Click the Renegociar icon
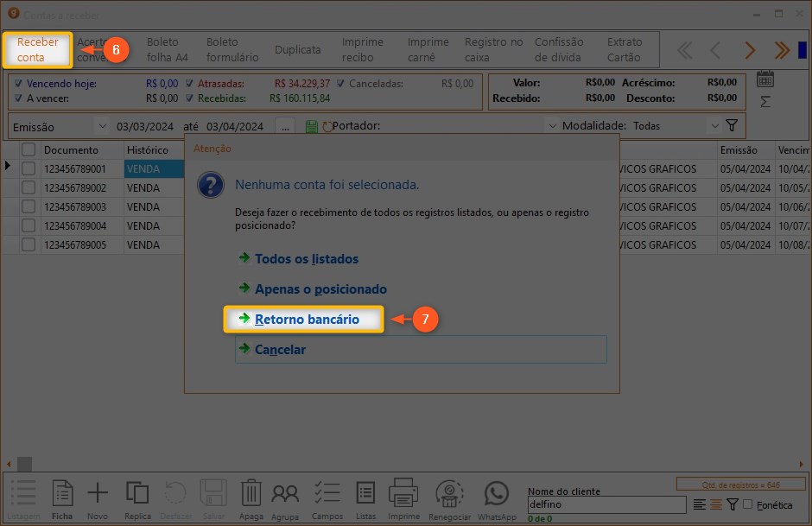 tap(449, 496)
